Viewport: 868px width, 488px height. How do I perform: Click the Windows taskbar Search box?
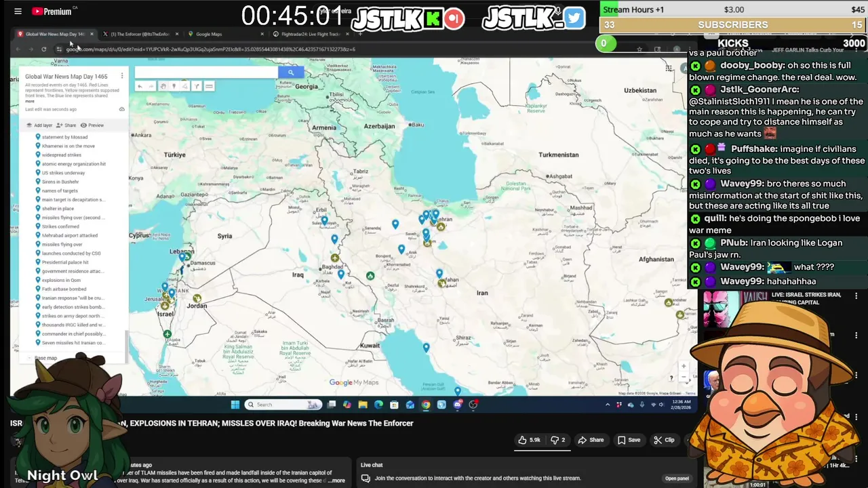(283, 405)
